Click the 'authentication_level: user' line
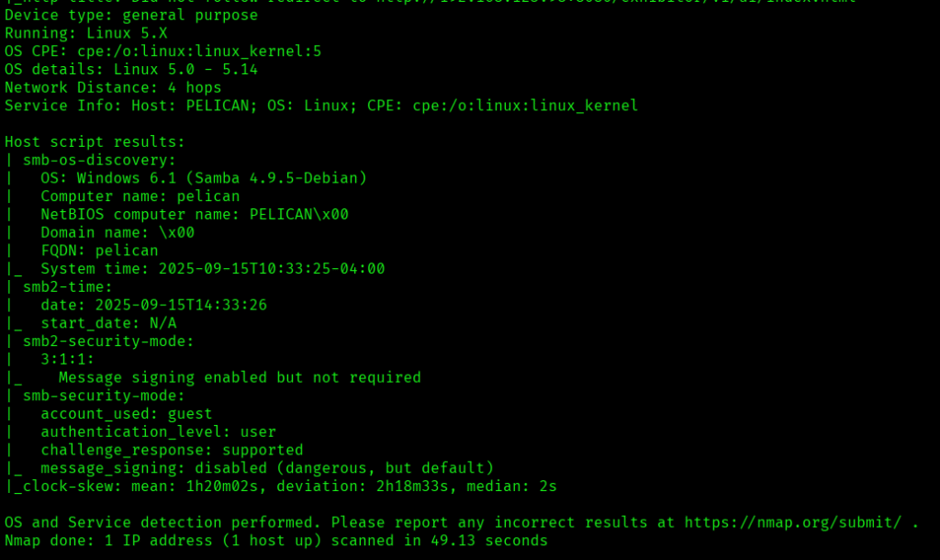 158,431
